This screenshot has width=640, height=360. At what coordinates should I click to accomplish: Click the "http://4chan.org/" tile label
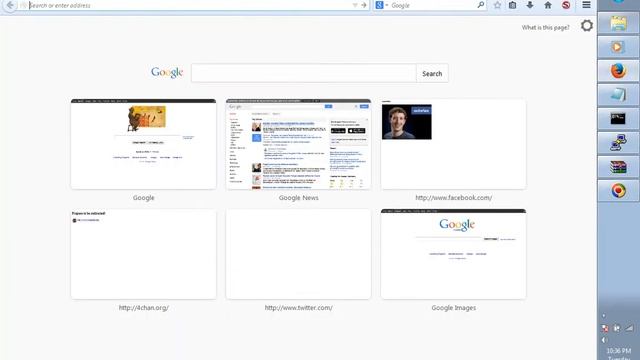(144, 308)
